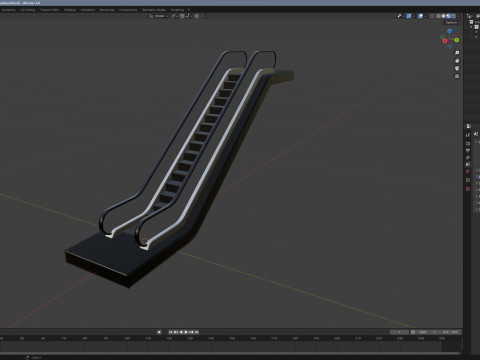Click the timeline horizontal scrollbar
Viewport: 480px width, 360px height.
230,353
